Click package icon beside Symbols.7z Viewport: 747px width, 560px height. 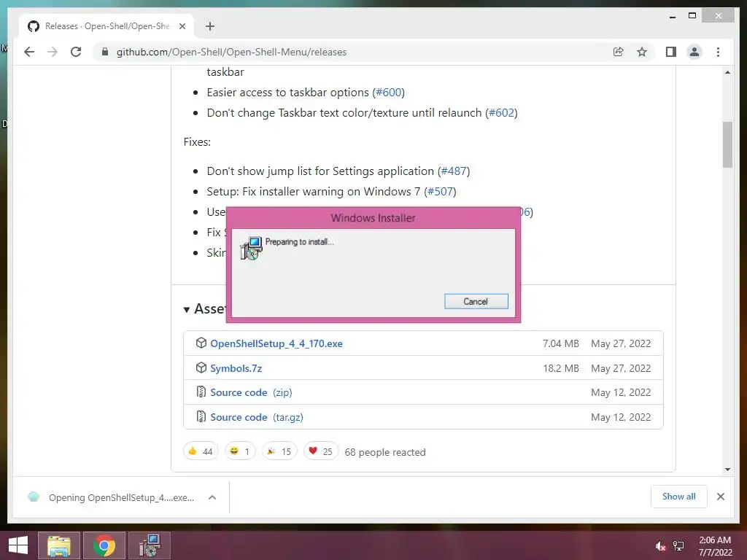click(x=201, y=367)
